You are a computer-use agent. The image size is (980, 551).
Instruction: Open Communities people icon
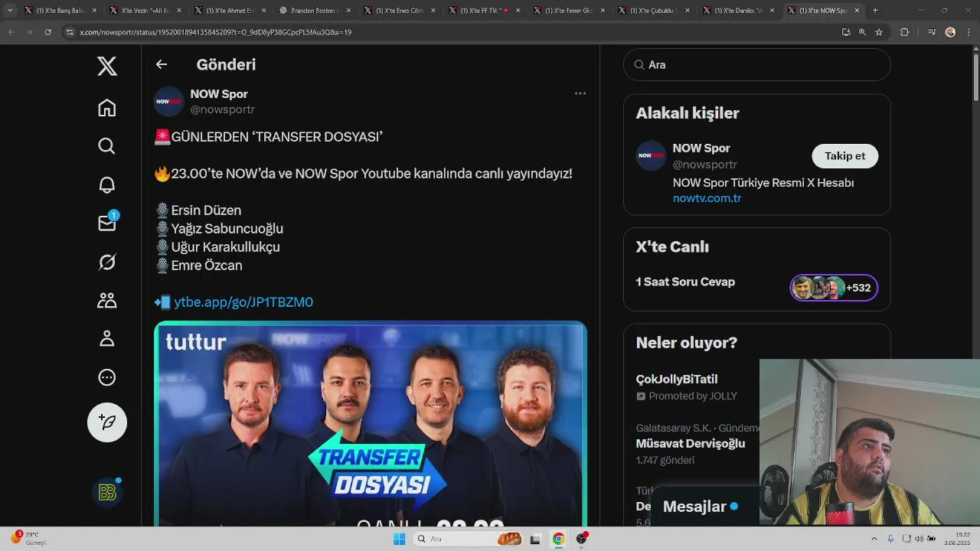click(107, 301)
